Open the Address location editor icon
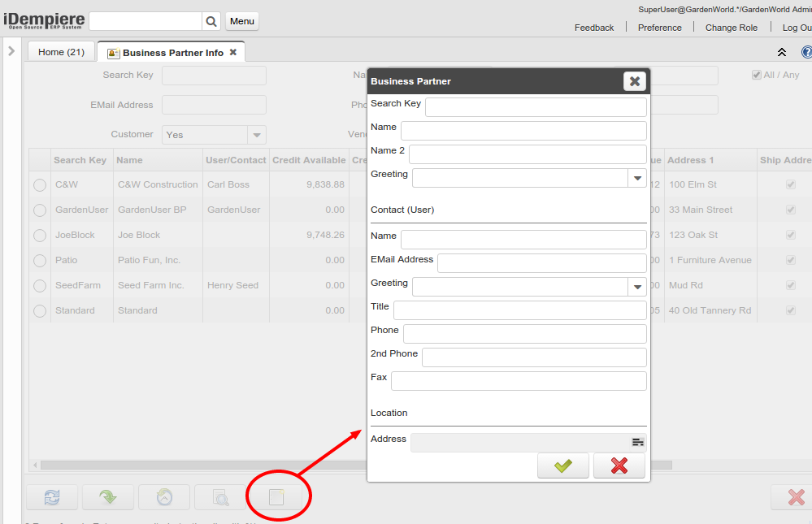This screenshot has width=812, height=524. coord(638,442)
